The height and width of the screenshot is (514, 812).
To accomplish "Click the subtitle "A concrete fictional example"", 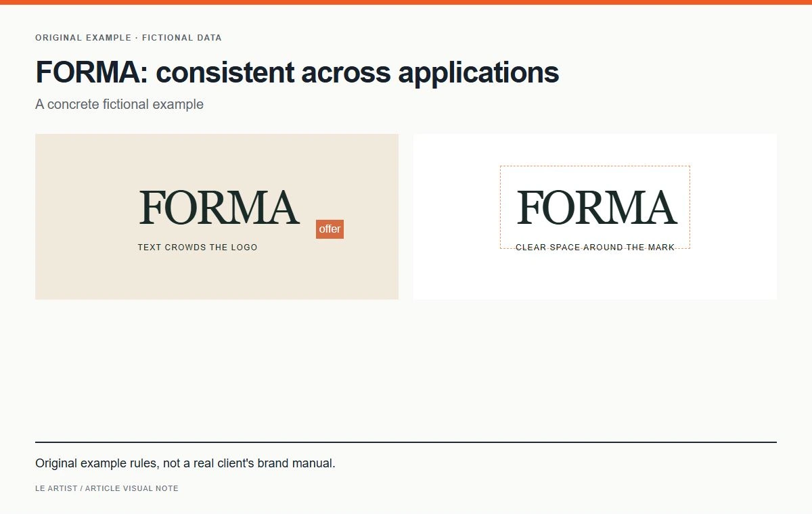I will [x=119, y=104].
